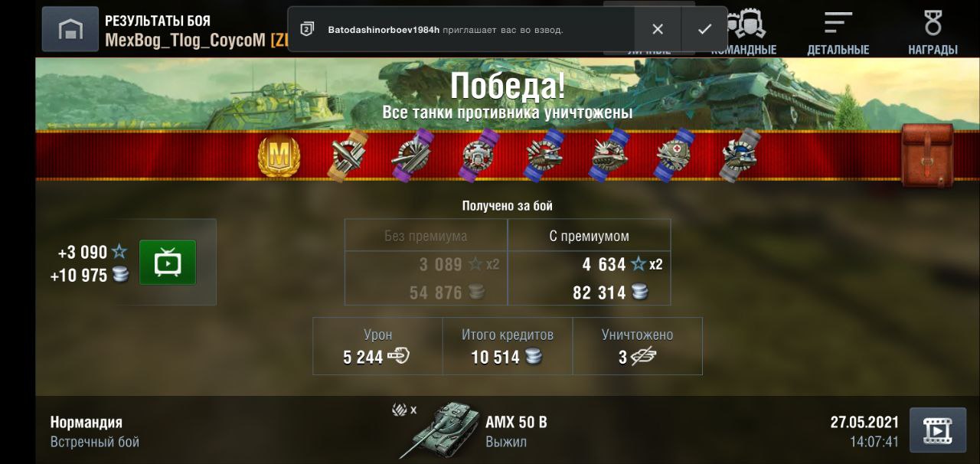Screen dimensions: 980x464
Task: Select the medal with red cross emblem
Action: (674, 155)
